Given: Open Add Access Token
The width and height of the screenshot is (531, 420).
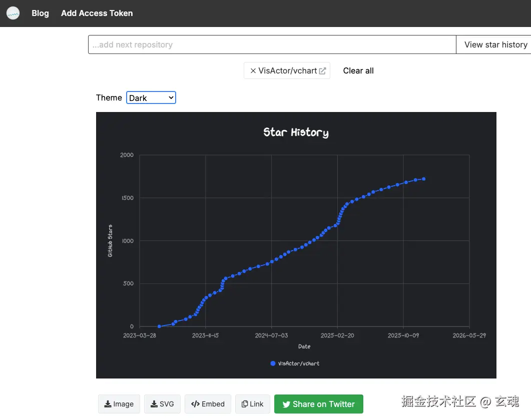Looking at the screenshot, I should (97, 13).
